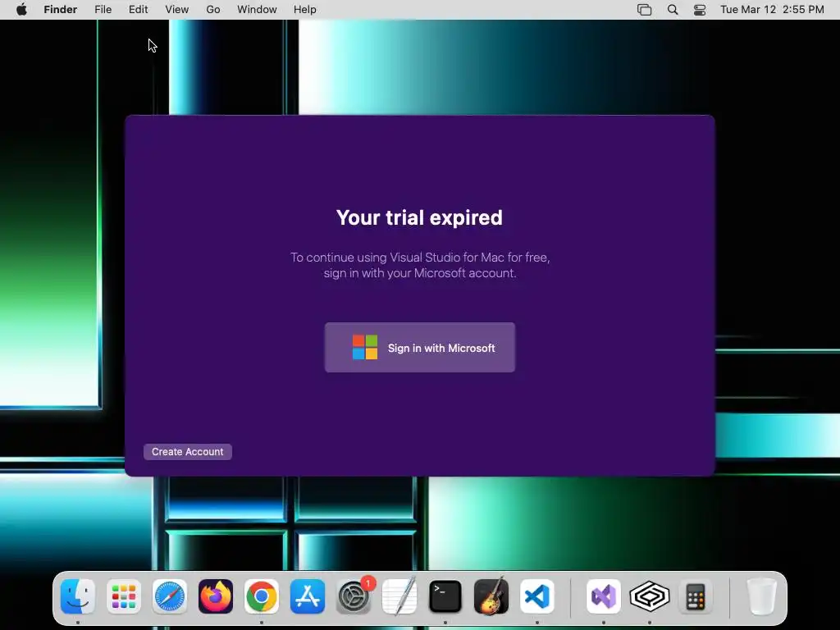Viewport: 840px width, 630px height.
Task: Open TextEdit from the Dock
Action: point(399,596)
